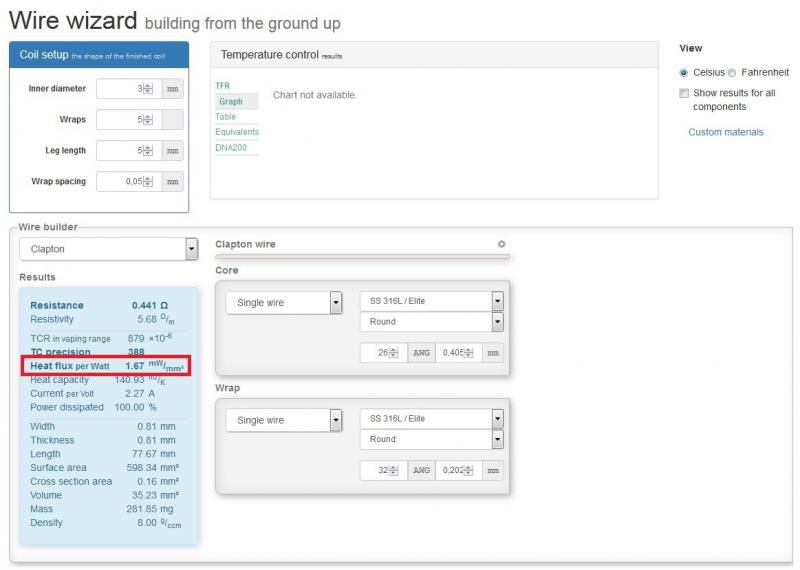Click the Wraps spinner arrows
800x570 pixels.
(x=148, y=120)
